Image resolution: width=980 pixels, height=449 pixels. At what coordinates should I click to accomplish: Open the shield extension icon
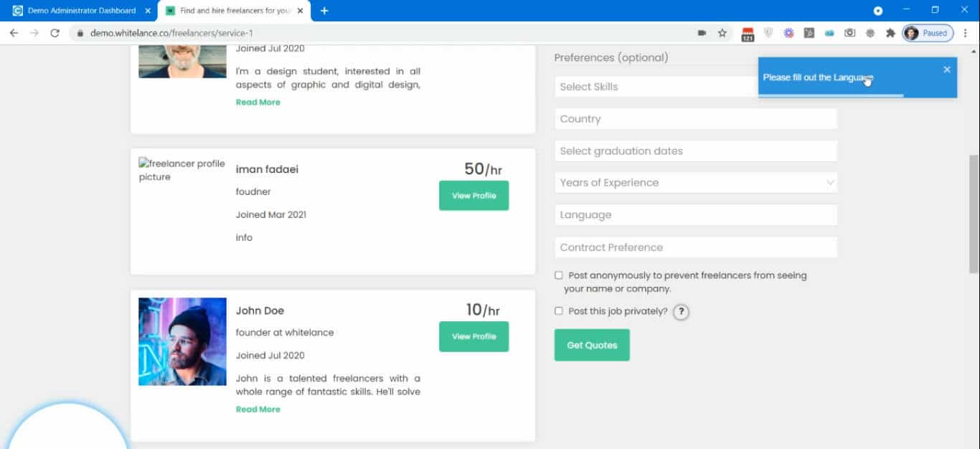[x=768, y=33]
